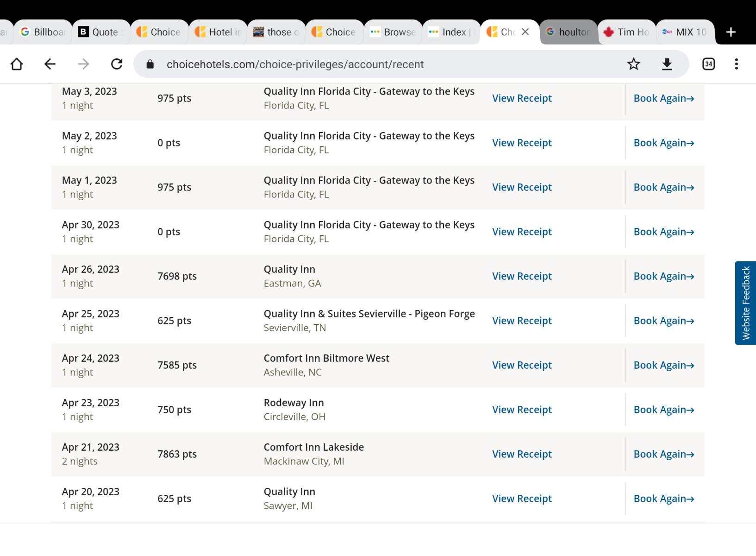Switch to the Billboard tab
Viewport: 756px width, 556px height.
44,32
